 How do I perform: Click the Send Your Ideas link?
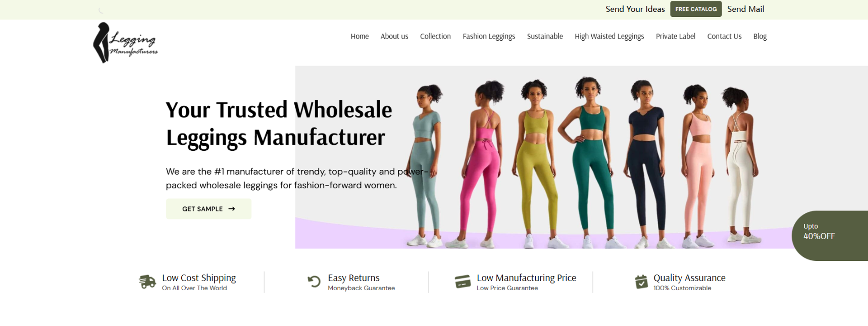(x=635, y=9)
